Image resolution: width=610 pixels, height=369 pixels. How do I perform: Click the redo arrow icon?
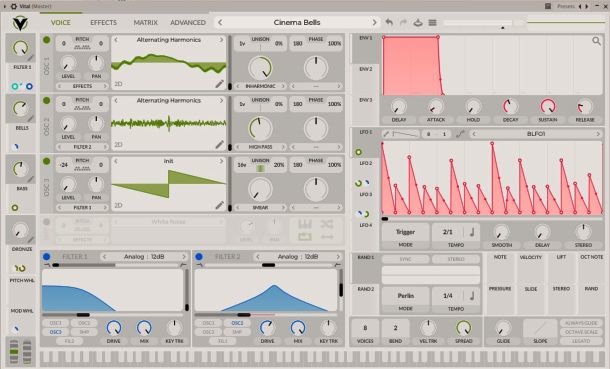pyautogui.click(x=403, y=22)
